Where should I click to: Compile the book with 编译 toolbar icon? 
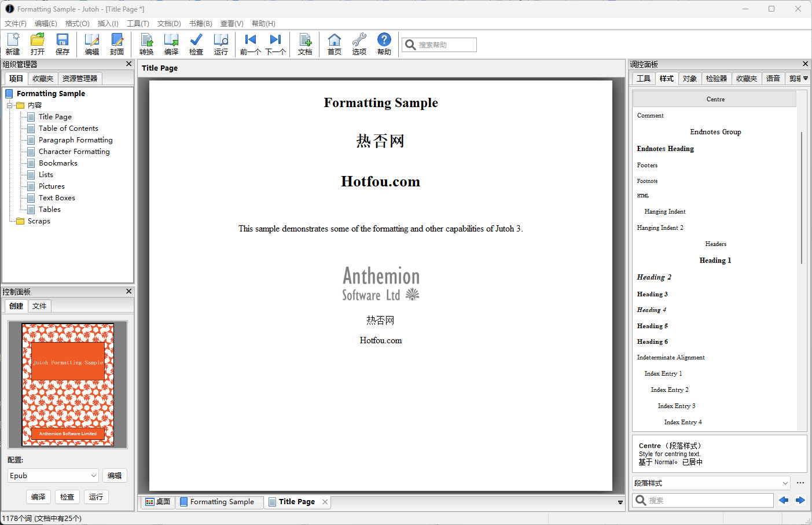pos(171,44)
